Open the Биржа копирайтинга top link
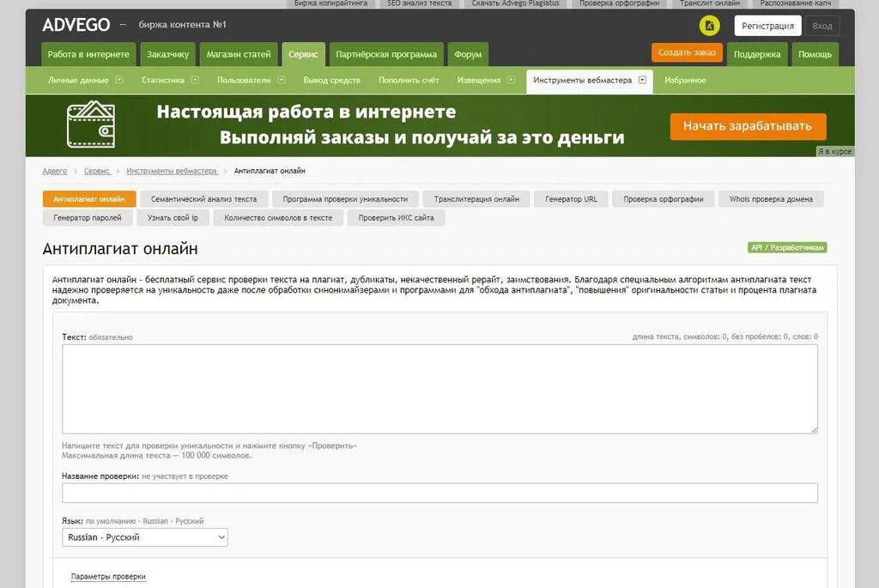879x588 pixels. (x=330, y=3)
